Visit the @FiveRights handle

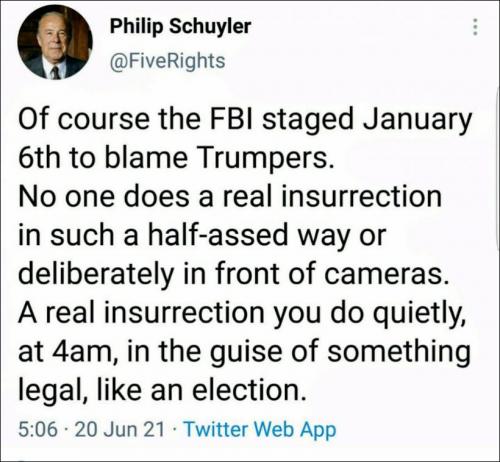point(168,61)
